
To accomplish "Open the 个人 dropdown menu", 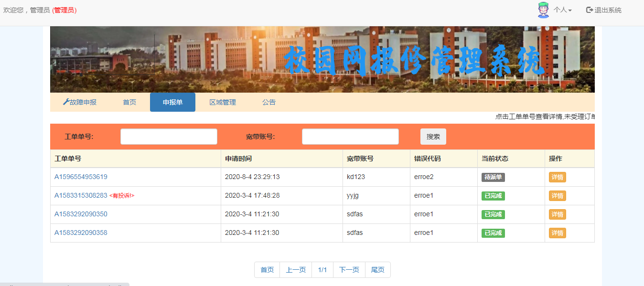I will pyautogui.click(x=562, y=10).
